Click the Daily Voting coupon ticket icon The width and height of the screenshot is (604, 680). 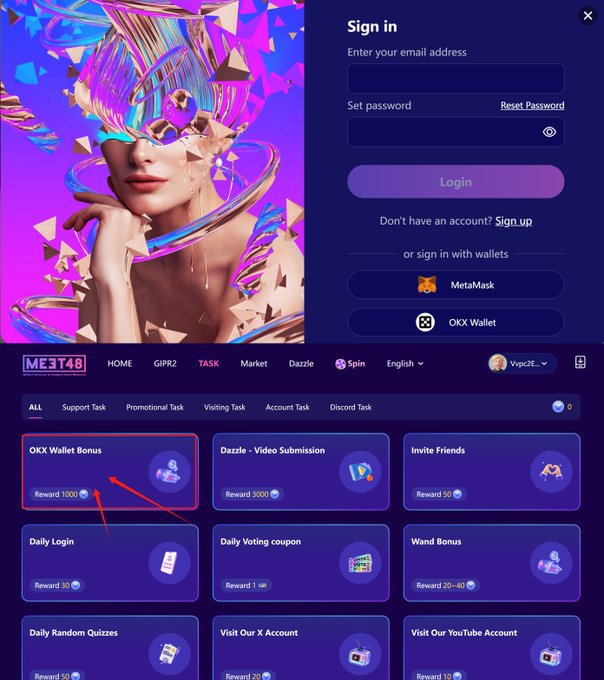(360, 563)
